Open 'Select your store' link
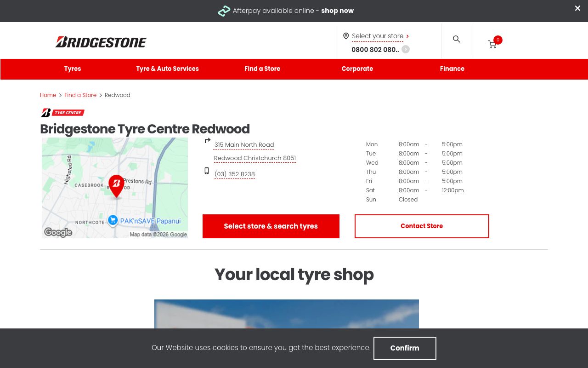The image size is (588, 368). tap(378, 36)
